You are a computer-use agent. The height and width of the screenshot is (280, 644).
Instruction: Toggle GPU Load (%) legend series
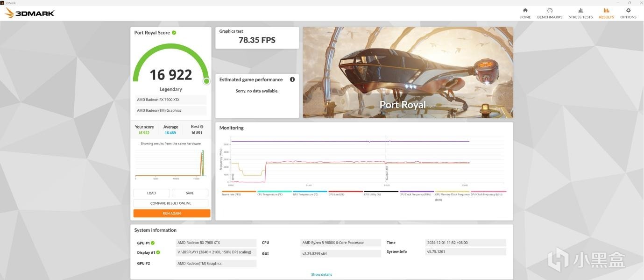[346, 193]
